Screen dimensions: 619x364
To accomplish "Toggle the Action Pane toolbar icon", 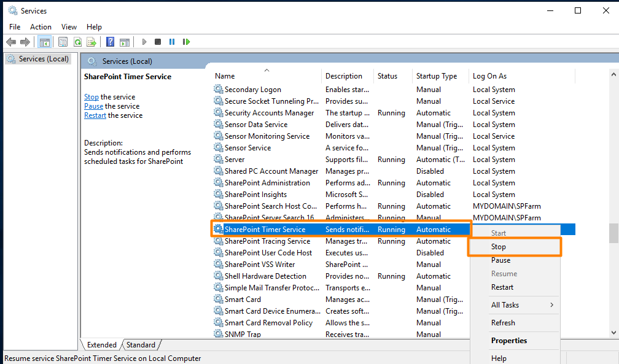I will (x=125, y=42).
